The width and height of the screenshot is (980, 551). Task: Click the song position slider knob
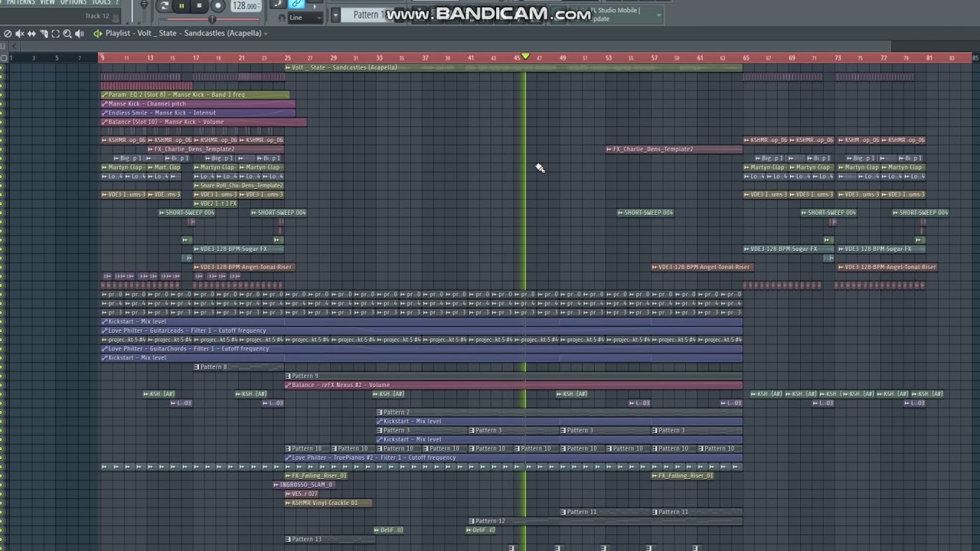point(212,19)
